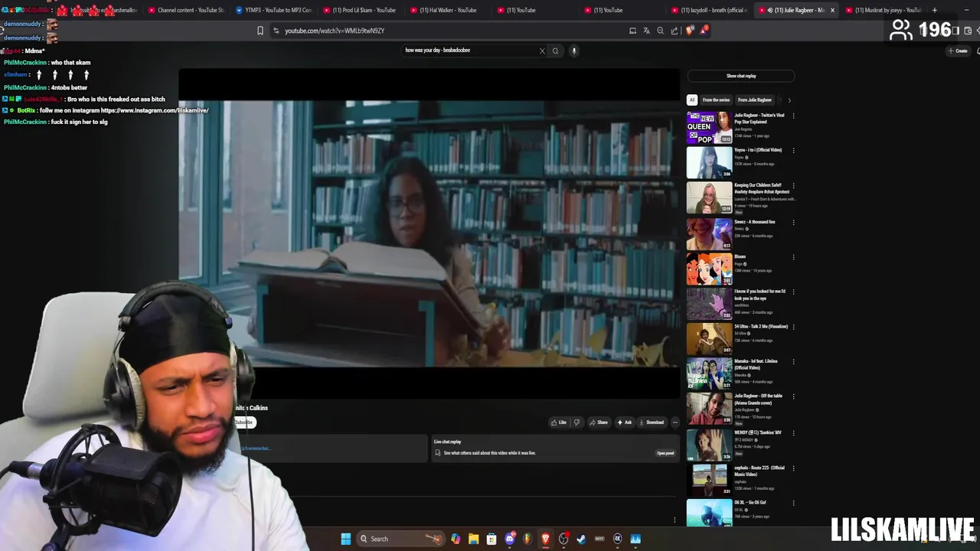Open options for Julie Ragbeer Twitter's Viral video

click(793, 116)
